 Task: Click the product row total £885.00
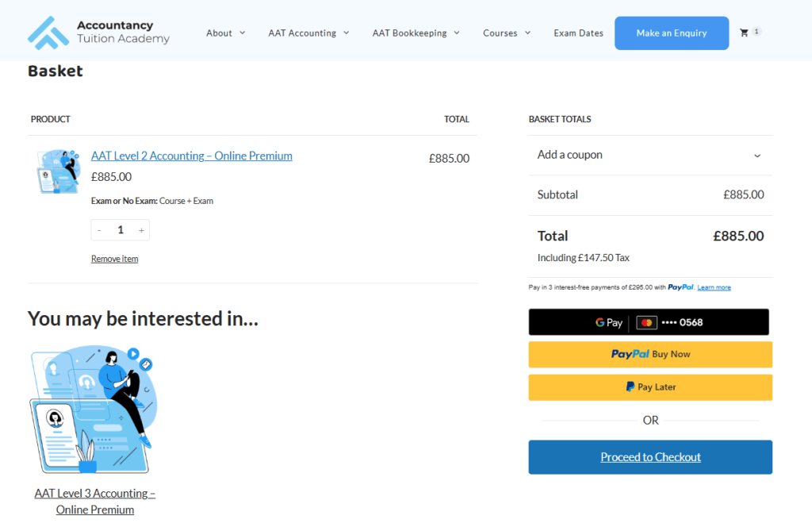(449, 159)
